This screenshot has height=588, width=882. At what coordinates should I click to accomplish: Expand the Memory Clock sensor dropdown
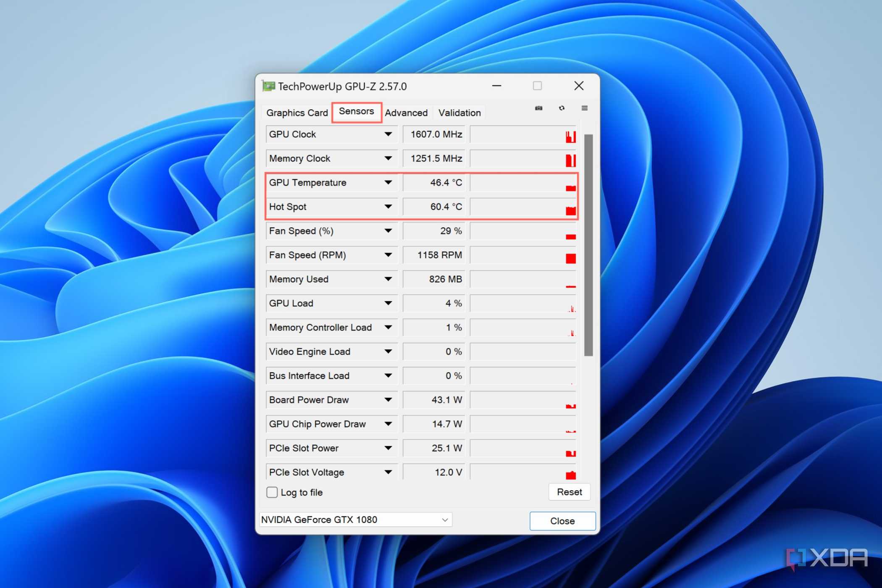click(x=388, y=158)
